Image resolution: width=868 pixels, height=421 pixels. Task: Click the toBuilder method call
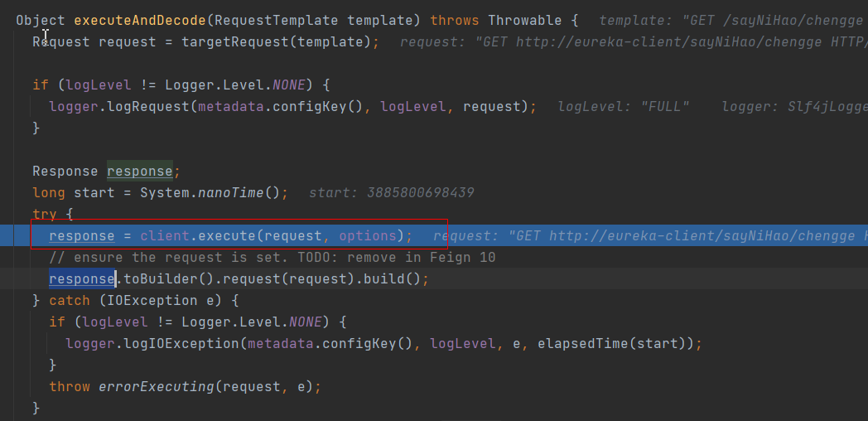(161, 278)
